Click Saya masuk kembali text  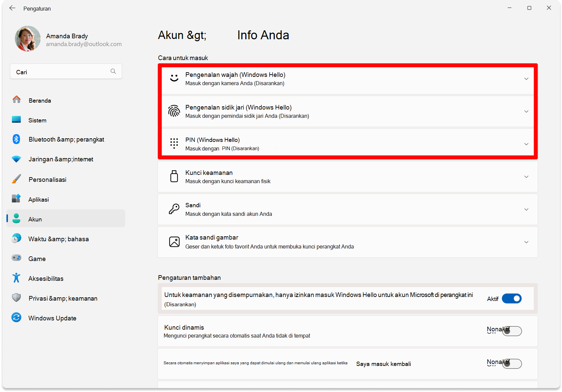(384, 364)
